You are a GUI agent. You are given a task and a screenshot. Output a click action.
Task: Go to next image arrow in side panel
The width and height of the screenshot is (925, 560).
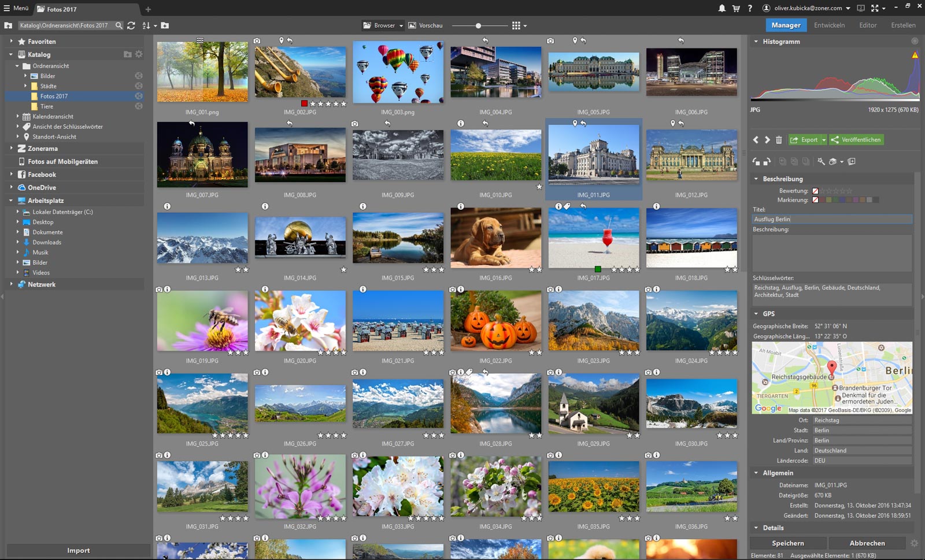point(767,140)
